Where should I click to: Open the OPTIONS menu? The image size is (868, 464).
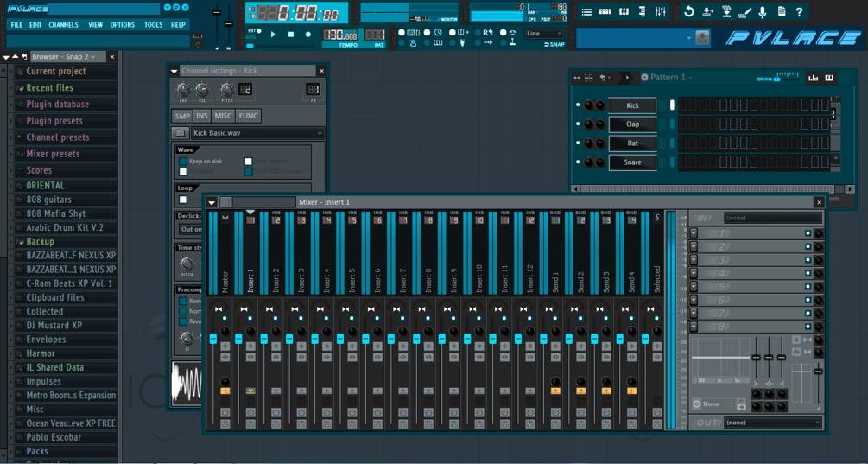[x=123, y=25]
